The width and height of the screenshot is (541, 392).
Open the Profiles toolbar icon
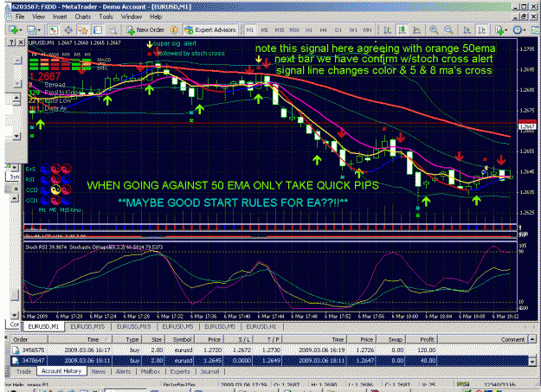click(31, 30)
